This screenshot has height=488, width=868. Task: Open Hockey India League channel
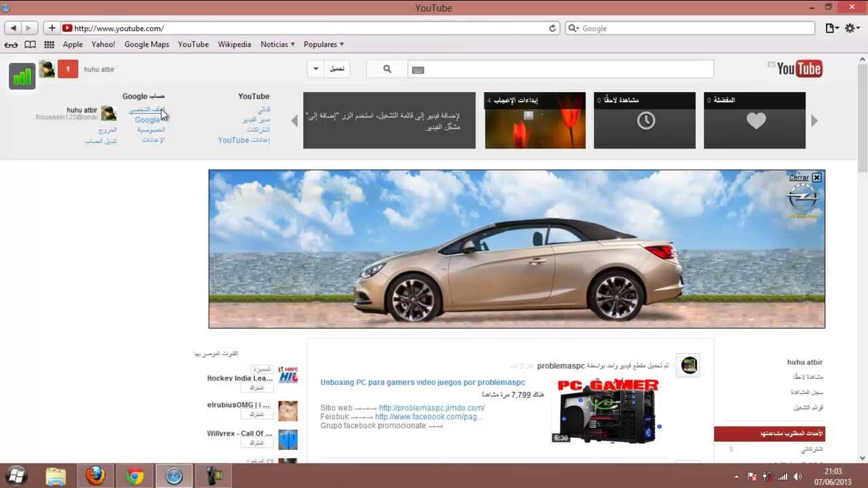tap(240, 378)
